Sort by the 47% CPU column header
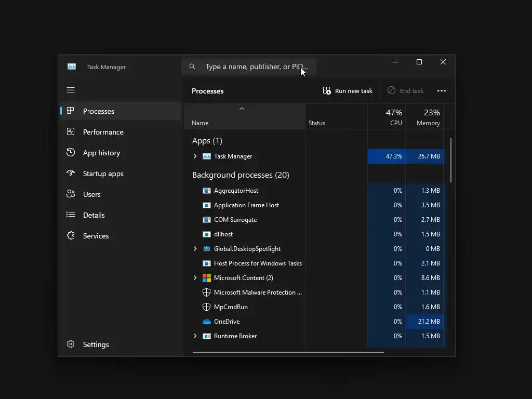532x399 pixels. pyautogui.click(x=387, y=117)
